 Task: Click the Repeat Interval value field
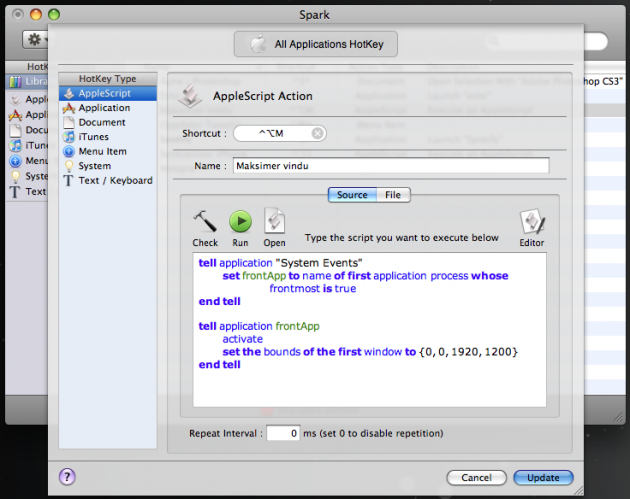pyautogui.click(x=283, y=433)
